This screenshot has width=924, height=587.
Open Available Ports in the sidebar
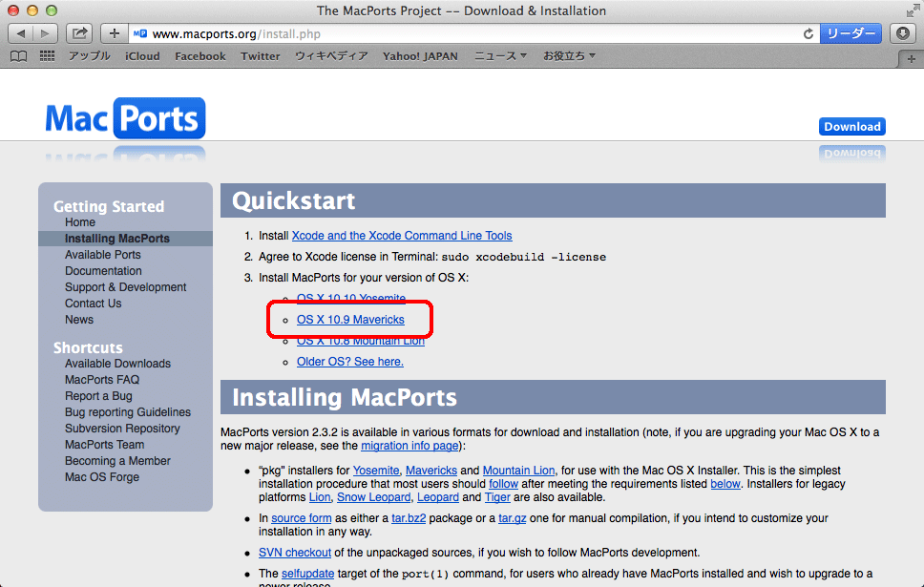point(102,255)
